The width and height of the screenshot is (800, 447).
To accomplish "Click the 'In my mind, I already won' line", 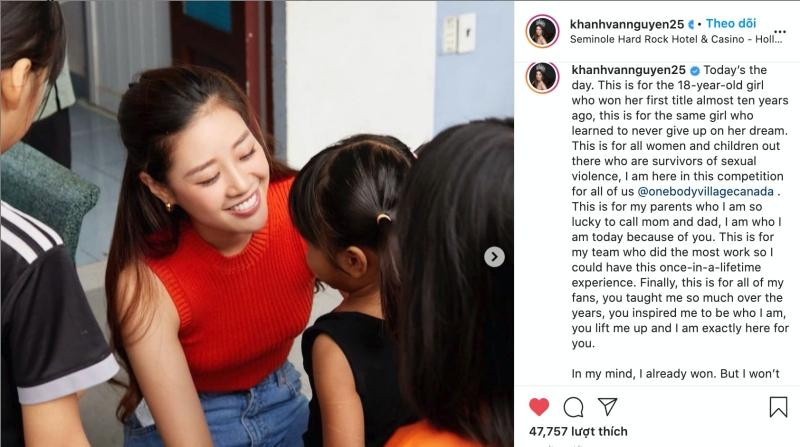I will pos(676,374).
